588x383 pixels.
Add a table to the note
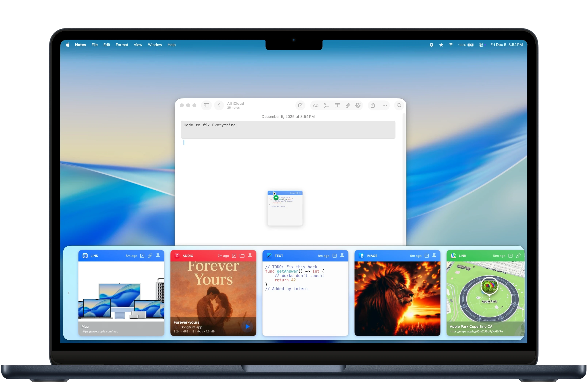click(337, 105)
